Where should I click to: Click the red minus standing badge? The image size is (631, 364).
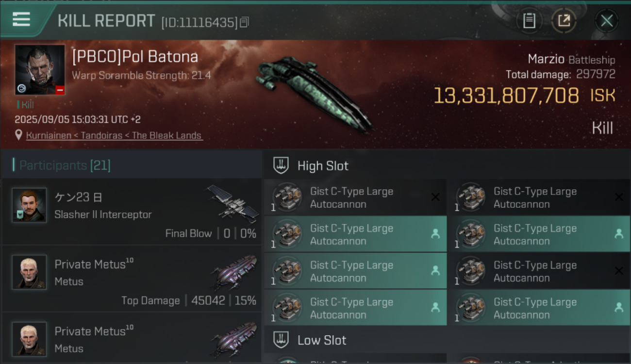click(60, 90)
